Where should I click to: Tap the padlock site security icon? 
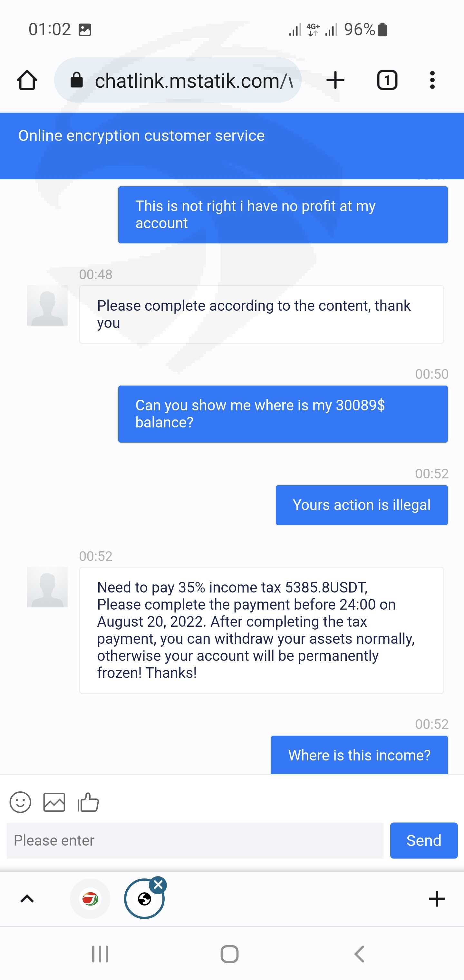point(76,80)
